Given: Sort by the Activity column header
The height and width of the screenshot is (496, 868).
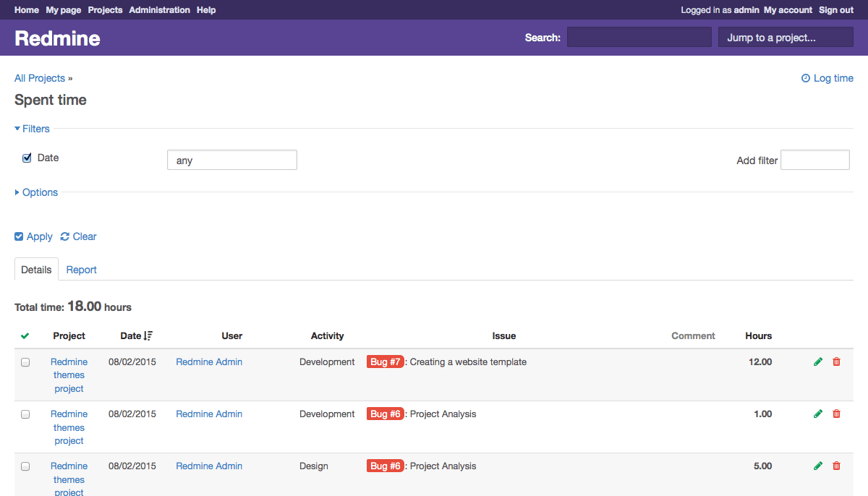Looking at the screenshot, I should pyautogui.click(x=328, y=335).
